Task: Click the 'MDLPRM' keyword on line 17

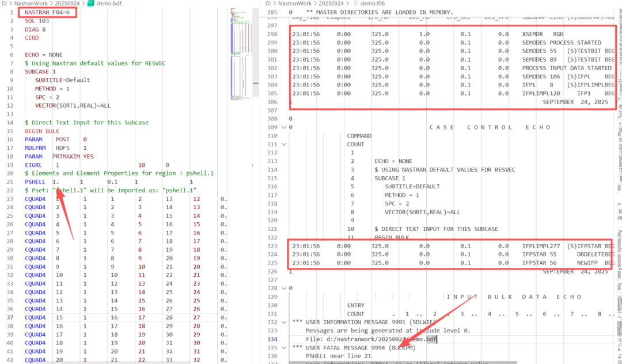Action: 35,148
